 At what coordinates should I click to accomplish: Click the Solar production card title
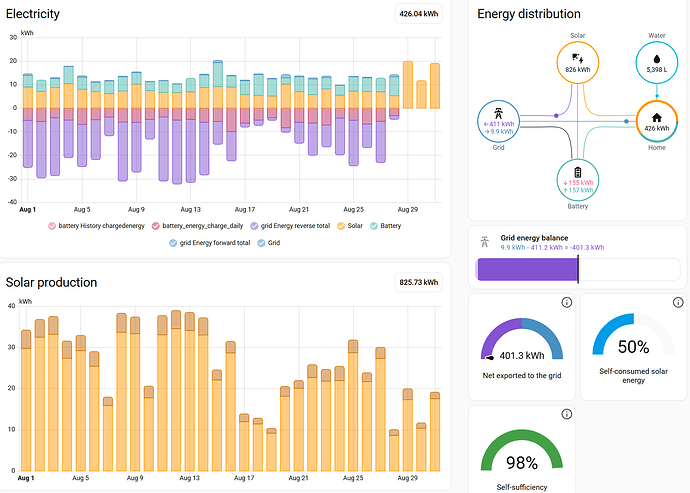[51, 282]
